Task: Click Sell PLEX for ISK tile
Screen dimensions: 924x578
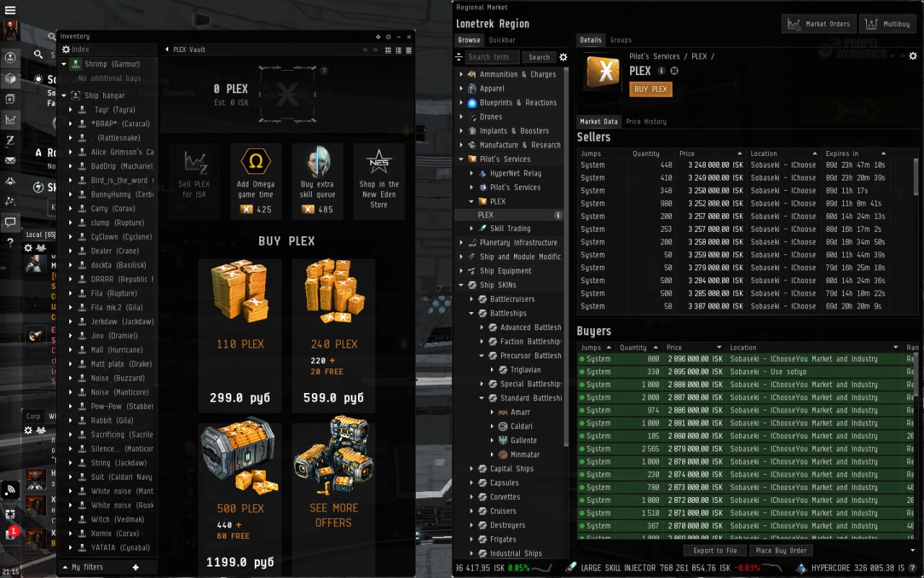Action: pos(194,181)
